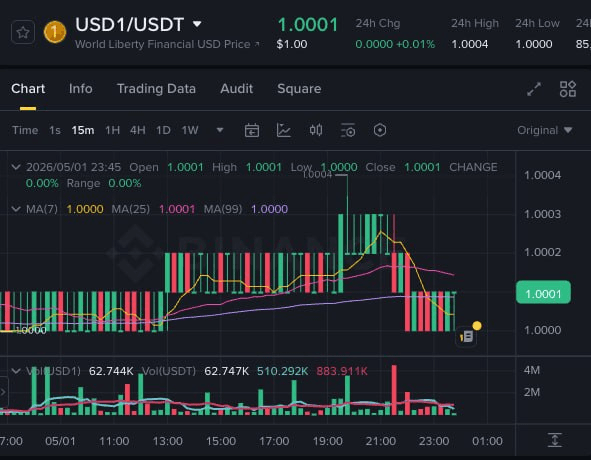The width and height of the screenshot is (591, 460).
Task: Open the go-to-date calendar icon
Action: [252, 130]
